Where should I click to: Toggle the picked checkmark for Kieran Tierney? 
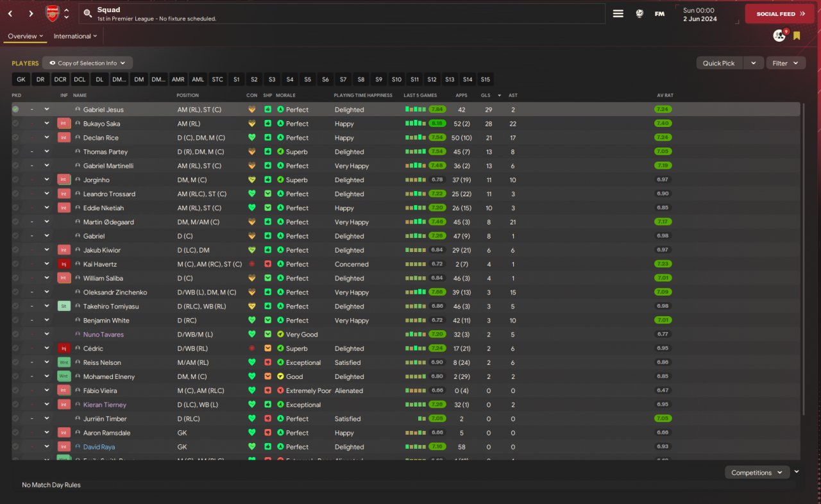[15, 405]
